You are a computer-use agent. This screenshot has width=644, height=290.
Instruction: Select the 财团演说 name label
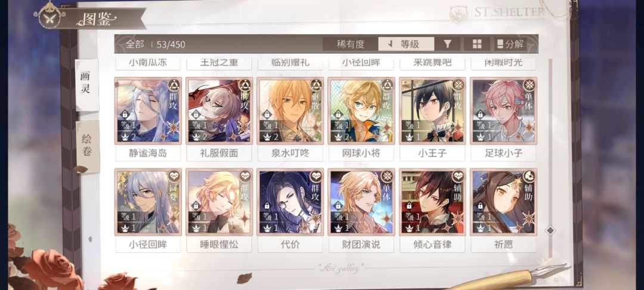pos(361,245)
